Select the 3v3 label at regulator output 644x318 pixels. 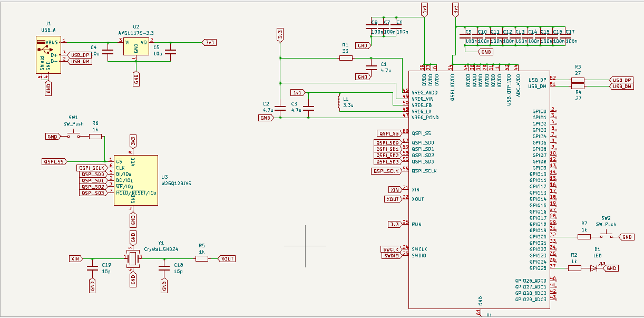(x=209, y=42)
